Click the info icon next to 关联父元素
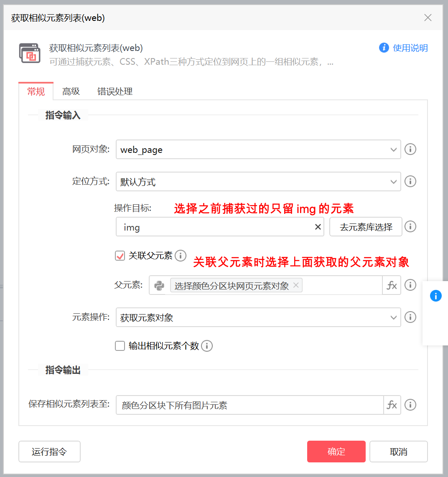Image resolution: width=448 pixels, height=477 pixels. click(181, 256)
